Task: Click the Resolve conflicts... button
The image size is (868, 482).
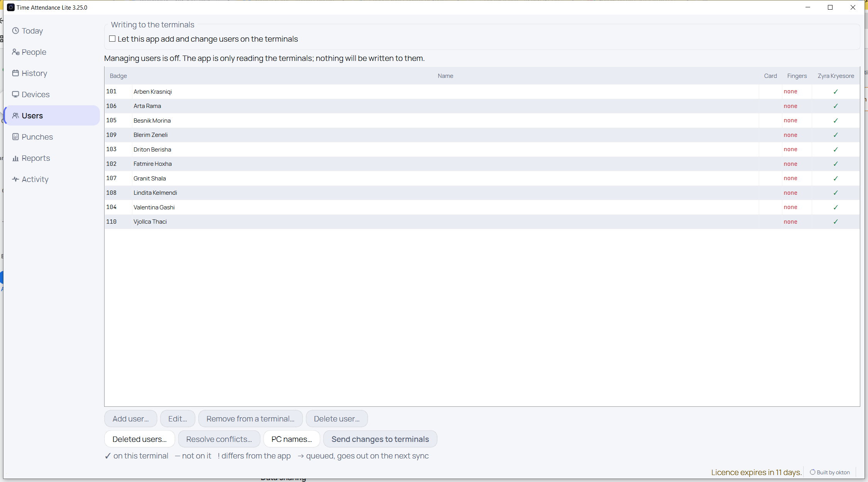Action: point(219,439)
